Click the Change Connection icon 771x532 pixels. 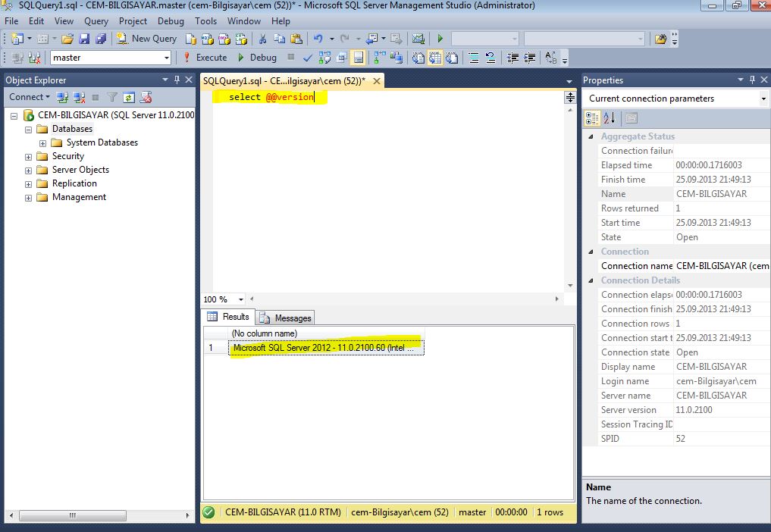(34, 58)
